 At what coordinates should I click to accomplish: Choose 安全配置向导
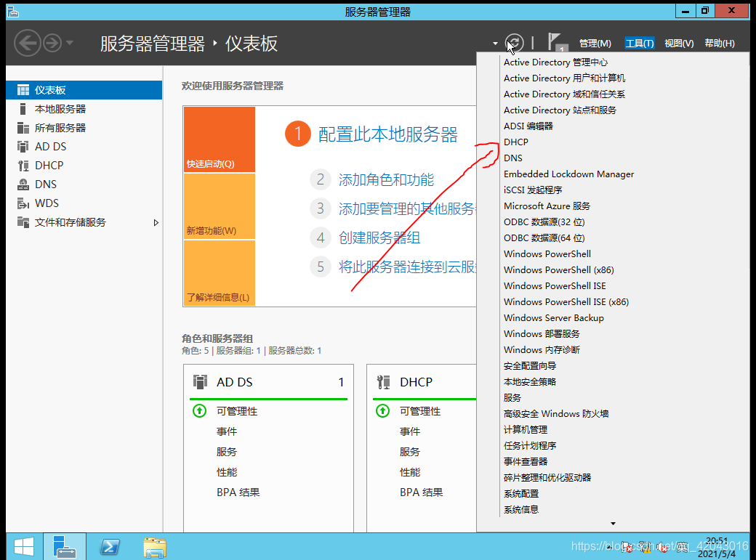pyautogui.click(x=530, y=365)
